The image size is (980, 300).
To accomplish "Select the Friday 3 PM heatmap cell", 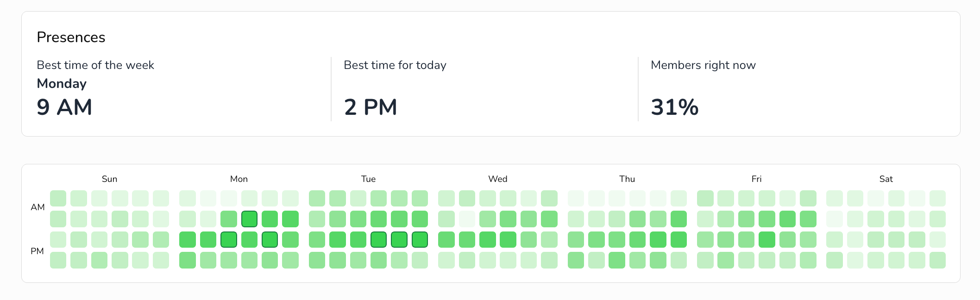I will 766,239.
